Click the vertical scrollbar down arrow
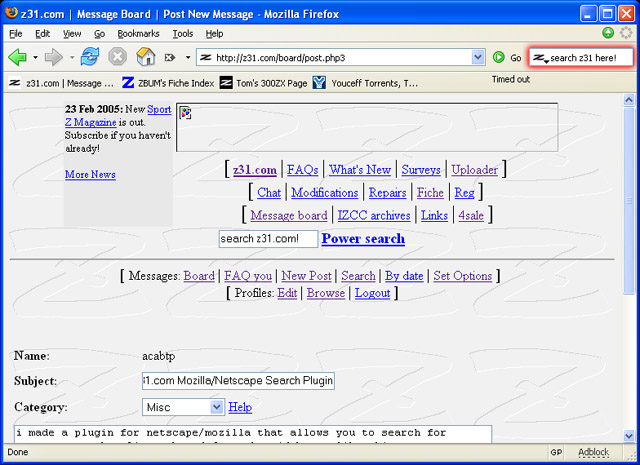640x465 pixels. [x=629, y=436]
